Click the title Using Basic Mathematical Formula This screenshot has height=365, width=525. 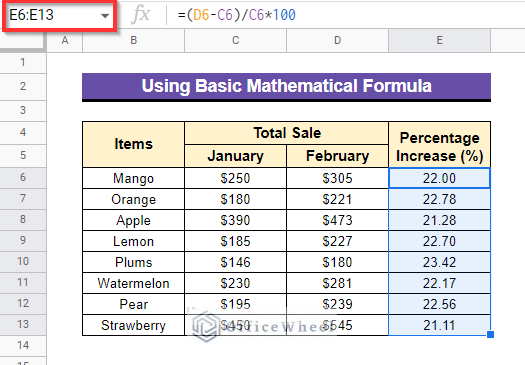(x=286, y=86)
